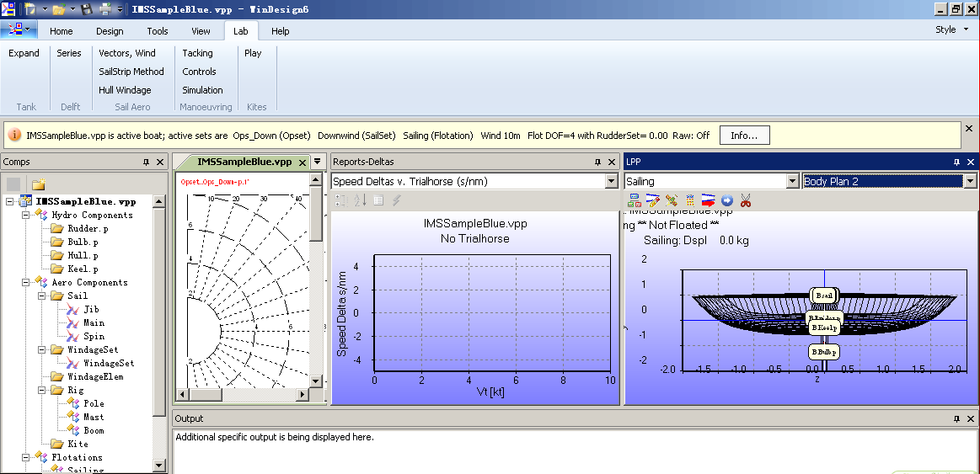Pin the Reports-Deltas panel
Viewport: 980px width, 474px height.
click(x=599, y=162)
